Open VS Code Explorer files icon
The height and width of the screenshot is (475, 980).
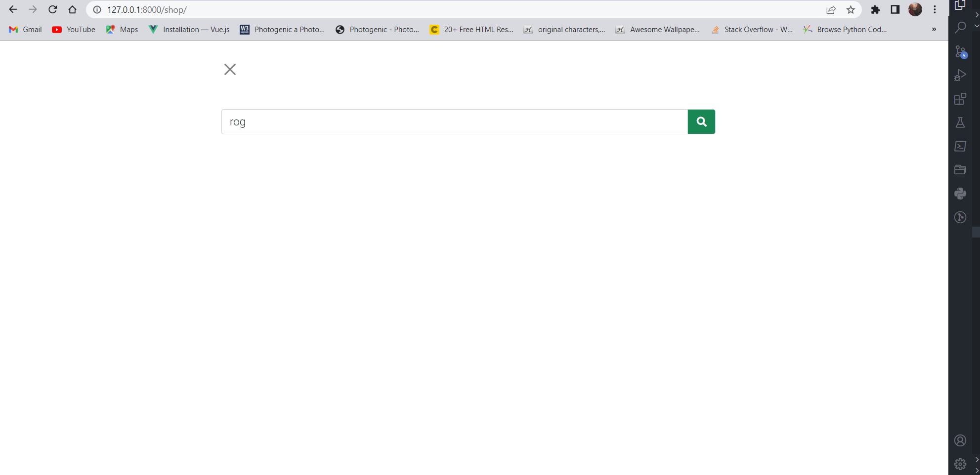pyautogui.click(x=960, y=4)
